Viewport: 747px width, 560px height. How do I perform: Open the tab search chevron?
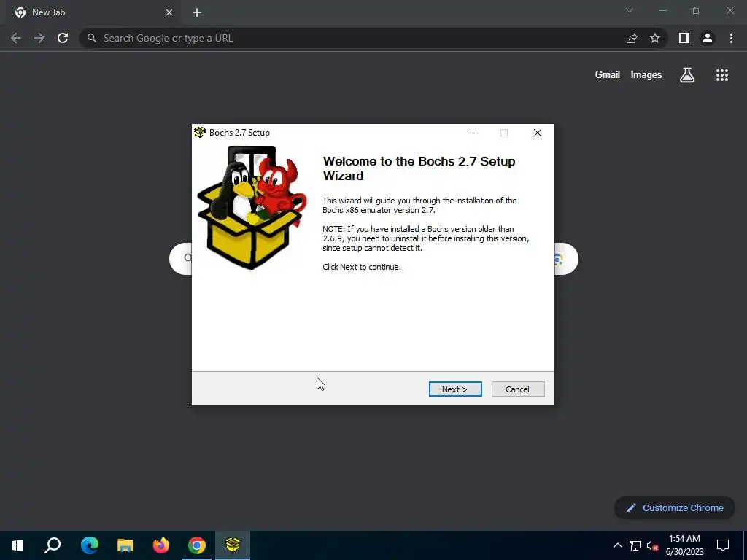(x=630, y=10)
